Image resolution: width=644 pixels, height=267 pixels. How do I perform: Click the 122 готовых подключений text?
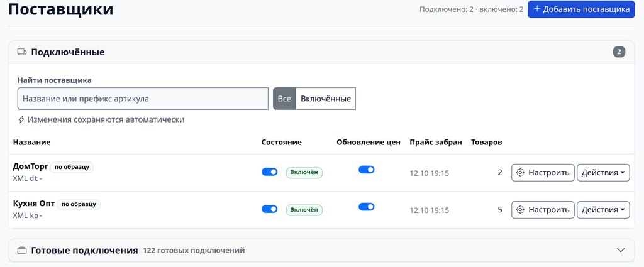point(194,250)
